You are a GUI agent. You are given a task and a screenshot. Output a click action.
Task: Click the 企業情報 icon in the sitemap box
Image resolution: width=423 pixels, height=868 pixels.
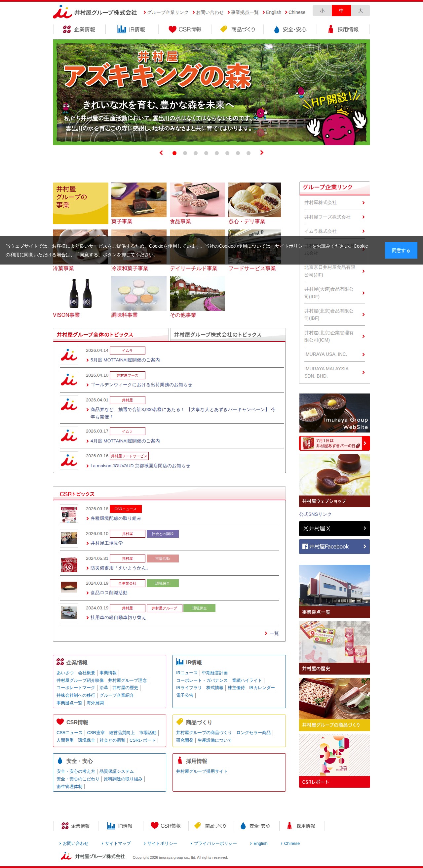(60, 662)
